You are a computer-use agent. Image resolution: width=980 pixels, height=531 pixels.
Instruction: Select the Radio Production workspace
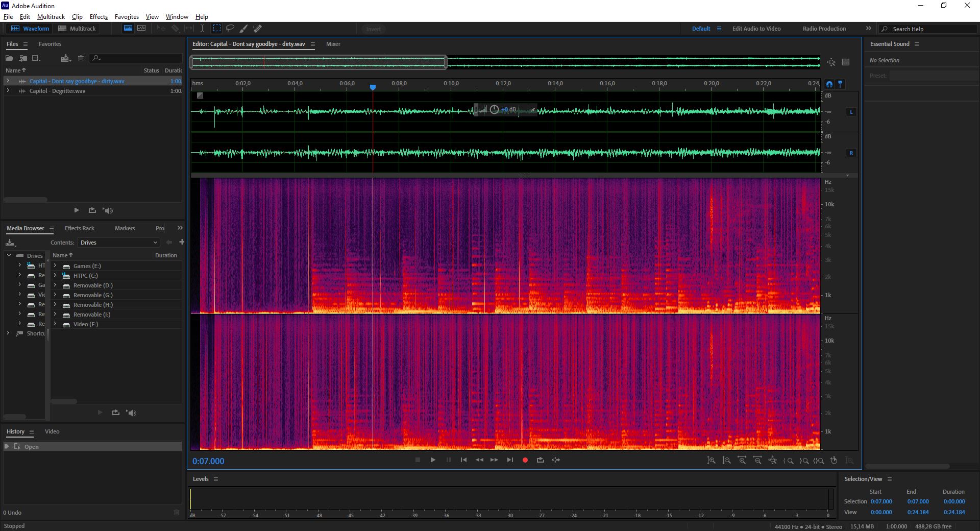pos(824,29)
